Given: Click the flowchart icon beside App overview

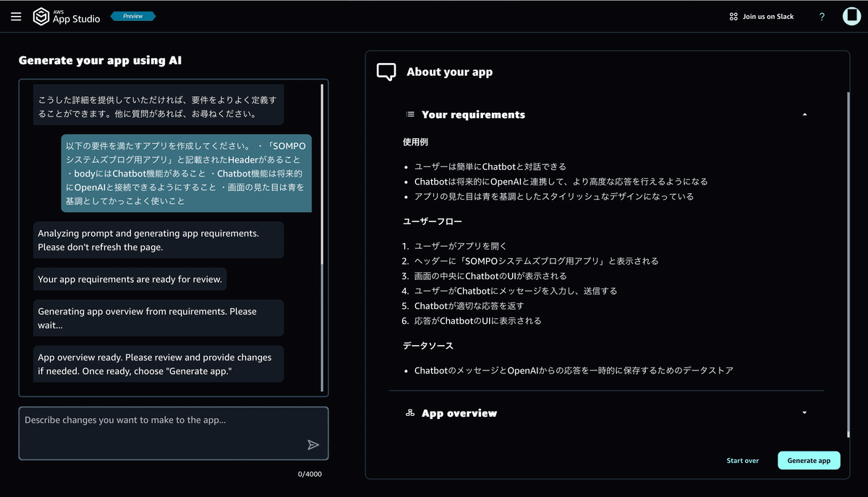Looking at the screenshot, I should point(409,413).
